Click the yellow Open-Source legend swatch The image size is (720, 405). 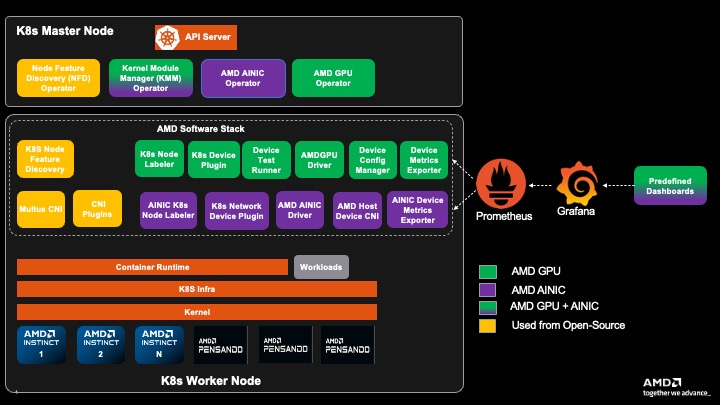tap(488, 325)
